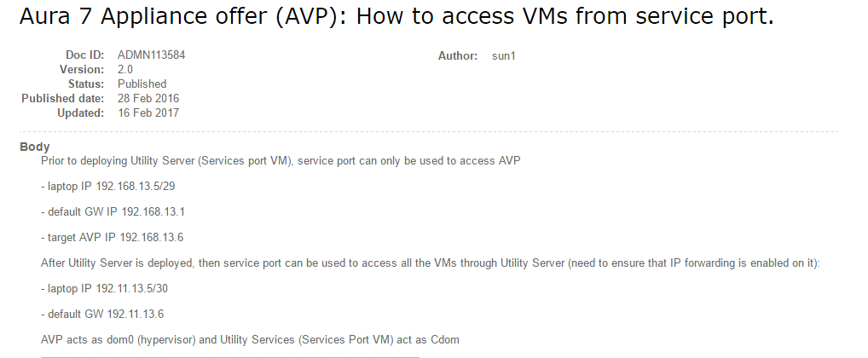
Task: Click the laptop IP 192.168.13.5/29 line
Action: (x=108, y=187)
